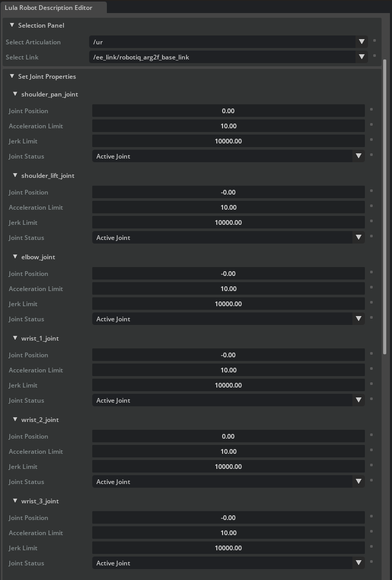Click elbow_joint Jerk Limit field
This screenshot has width=392, height=580.
[228, 304]
